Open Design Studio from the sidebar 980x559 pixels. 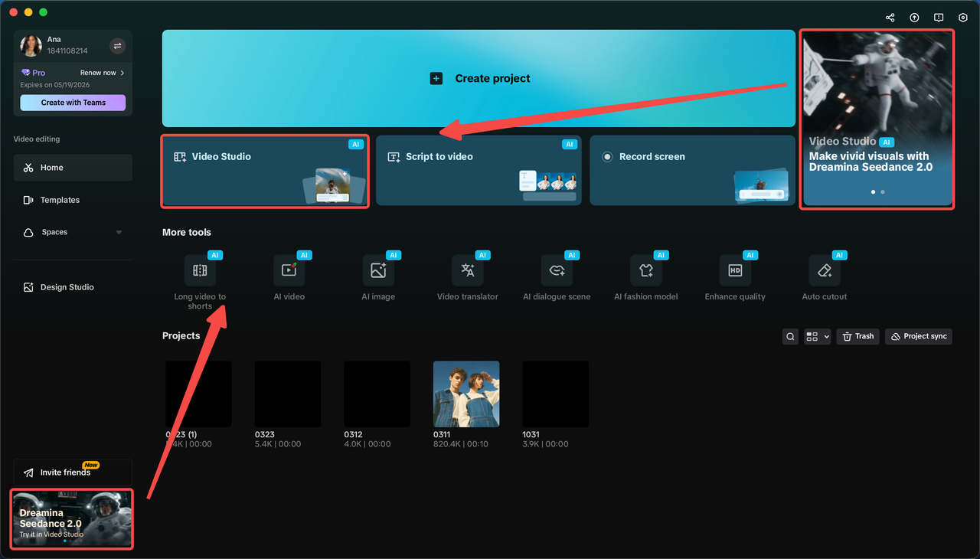coord(73,287)
